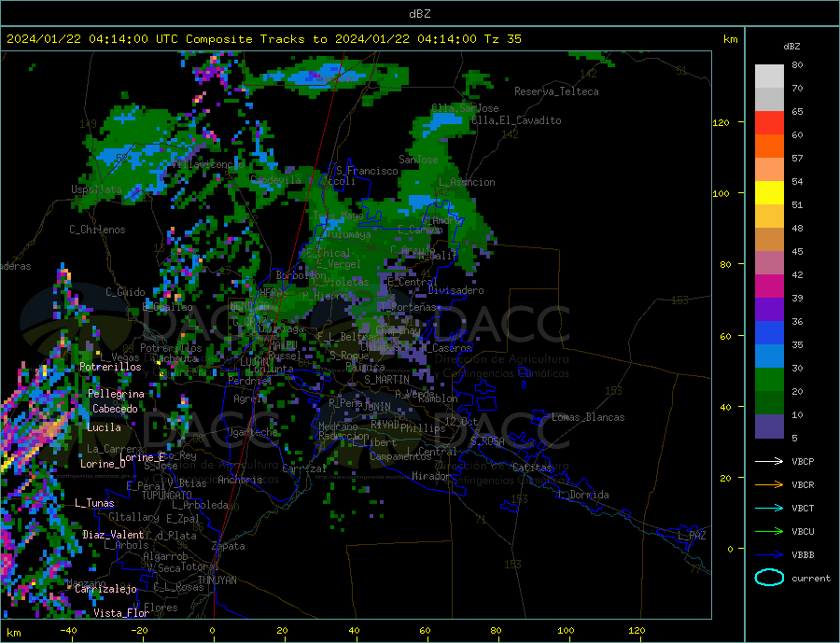Click the 'L_Asuncion' map label
The image size is (840, 643).
pos(467,182)
